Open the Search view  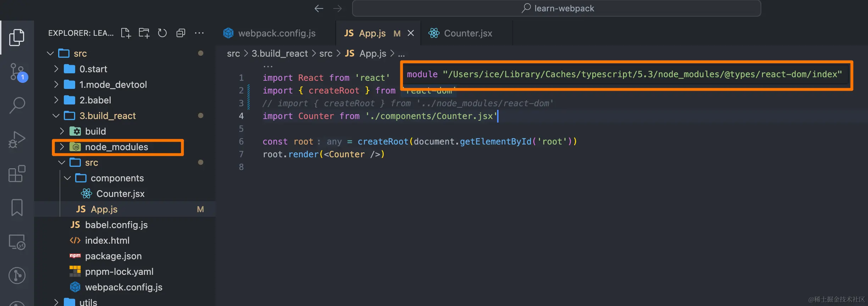[17, 106]
